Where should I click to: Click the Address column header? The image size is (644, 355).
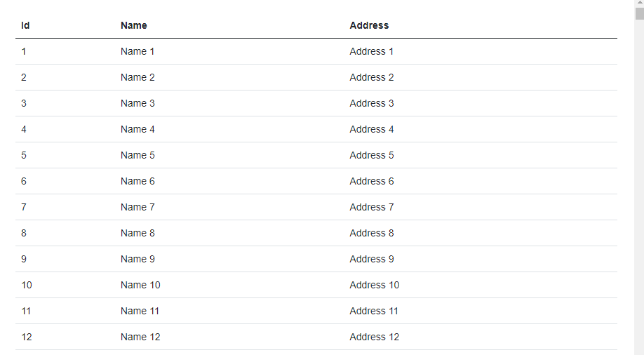369,25
